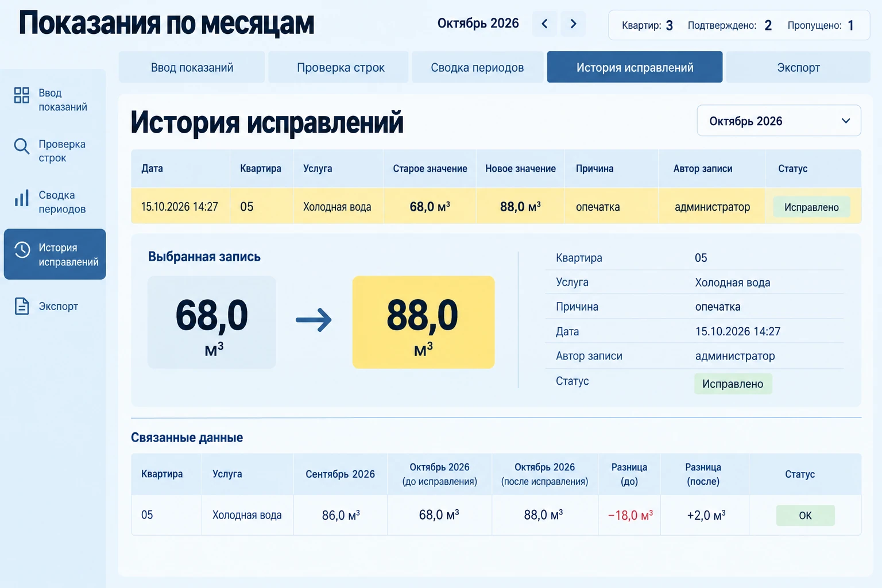Click the yellow new value card 88,0 м³
The image size is (882, 588).
pyautogui.click(x=423, y=322)
